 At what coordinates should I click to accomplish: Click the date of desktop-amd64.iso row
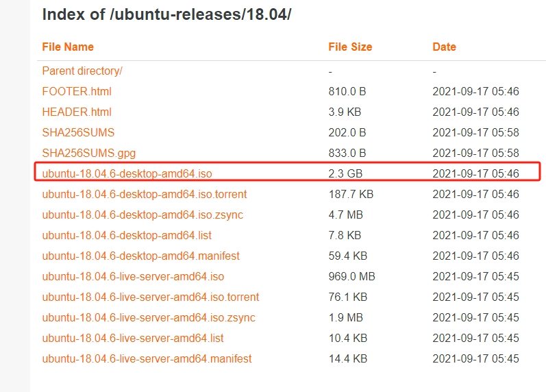point(475,173)
